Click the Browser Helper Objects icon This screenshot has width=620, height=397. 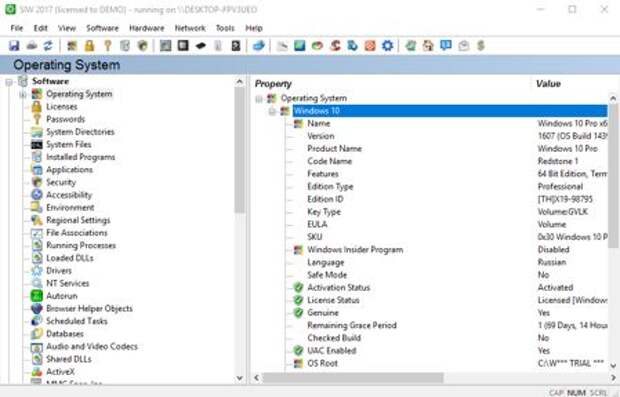[x=37, y=308]
